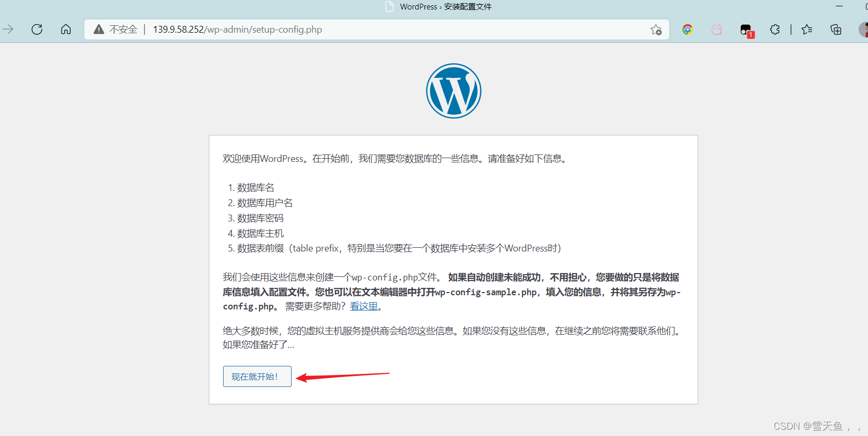Open the Collections panel
The height and width of the screenshot is (436, 868).
(836, 30)
